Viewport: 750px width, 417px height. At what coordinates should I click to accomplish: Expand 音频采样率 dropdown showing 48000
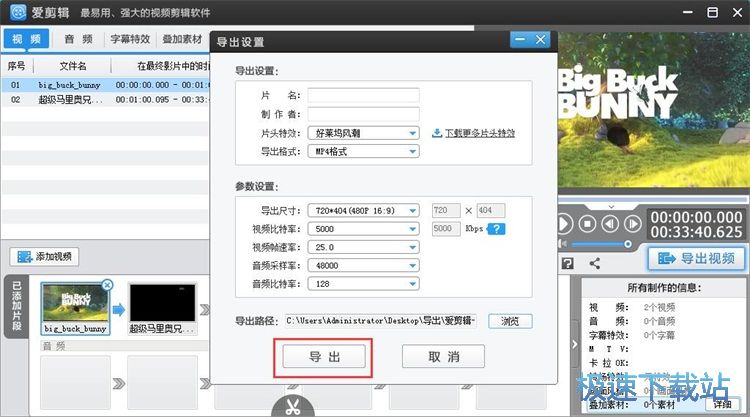(x=364, y=265)
